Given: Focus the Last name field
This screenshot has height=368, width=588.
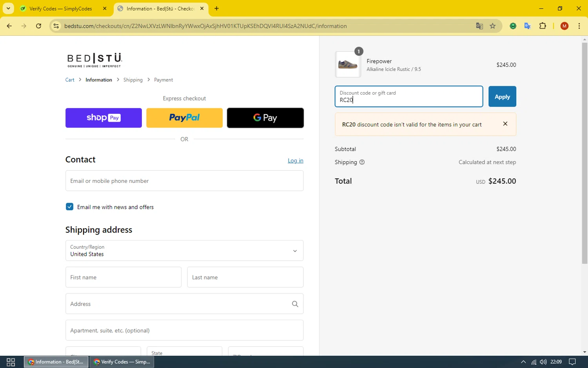Looking at the screenshot, I should coord(245,277).
